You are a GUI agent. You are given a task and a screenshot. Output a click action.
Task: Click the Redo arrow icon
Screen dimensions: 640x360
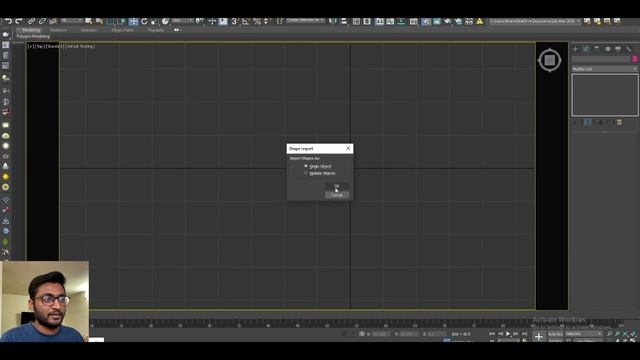point(19,21)
